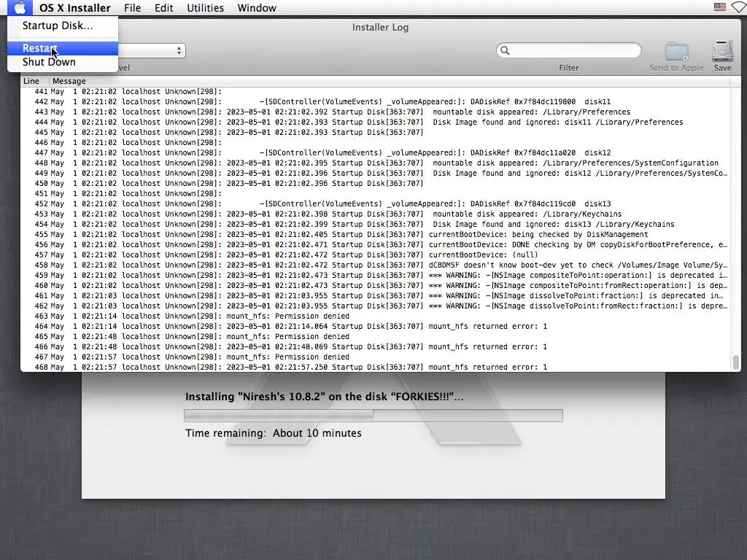Select Restart in the Apple menu
This screenshot has width=747, height=560.
63,48
